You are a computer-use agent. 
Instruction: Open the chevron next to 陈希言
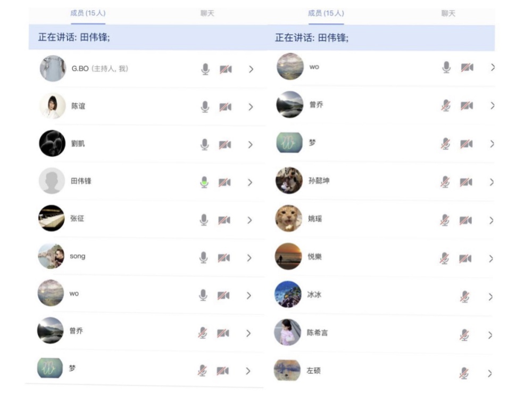(x=491, y=335)
